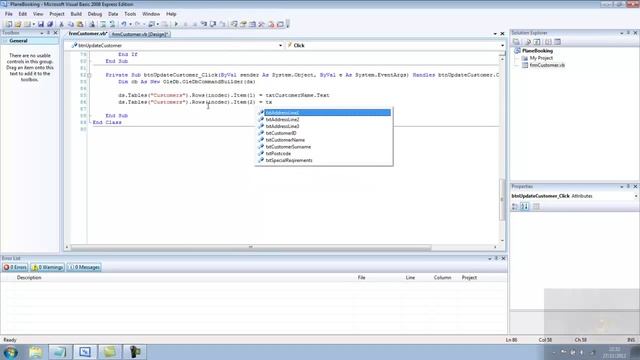
Task: Click Solution Explorer View Designer icon
Action: click(x=558, y=42)
